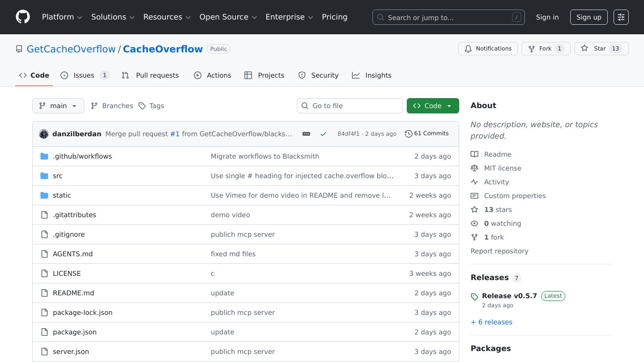Open the accessibility settings icon in header

point(621,17)
